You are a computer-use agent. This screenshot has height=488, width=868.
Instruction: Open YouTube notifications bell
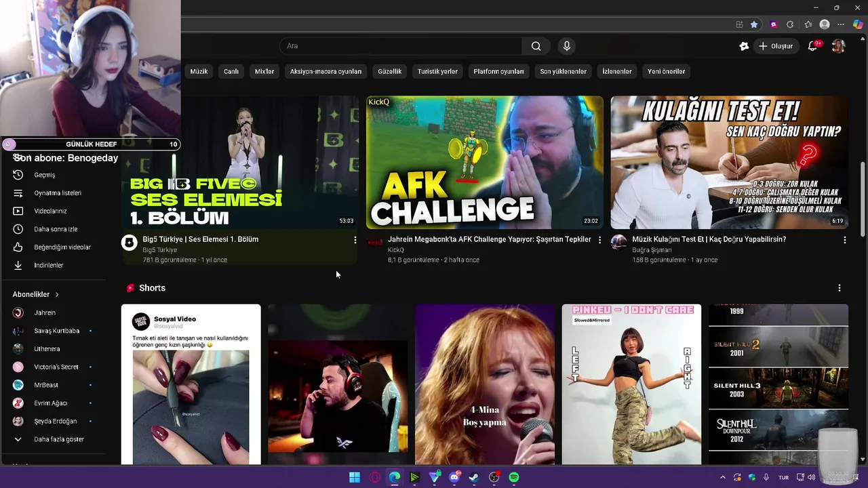pos(812,46)
